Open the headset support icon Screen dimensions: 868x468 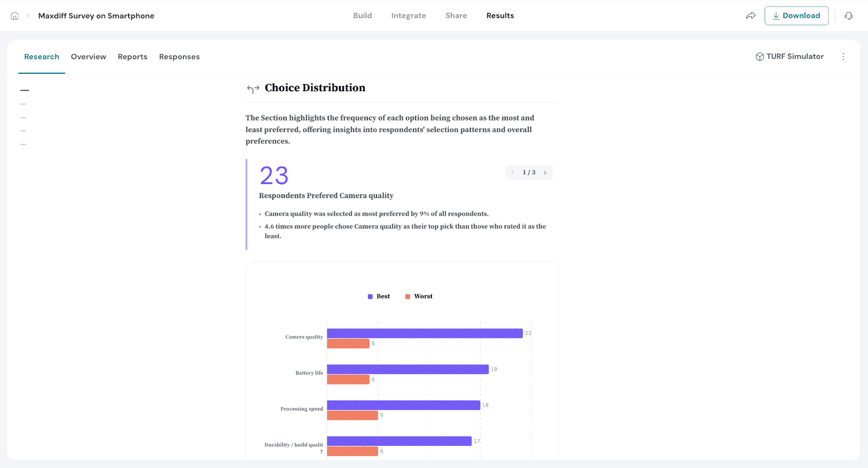point(848,16)
